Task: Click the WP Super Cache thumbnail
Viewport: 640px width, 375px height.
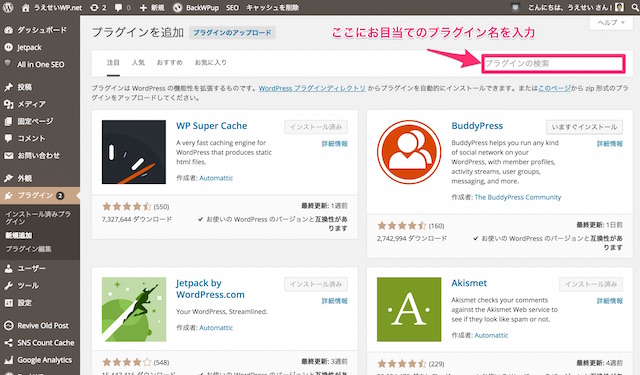Action: 134,152
